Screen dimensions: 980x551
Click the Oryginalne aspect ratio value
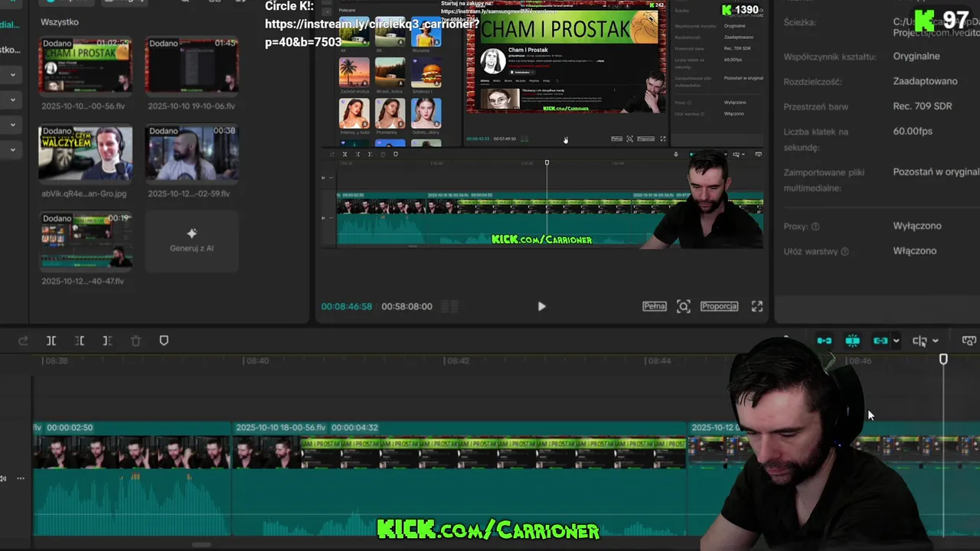pyautogui.click(x=916, y=56)
